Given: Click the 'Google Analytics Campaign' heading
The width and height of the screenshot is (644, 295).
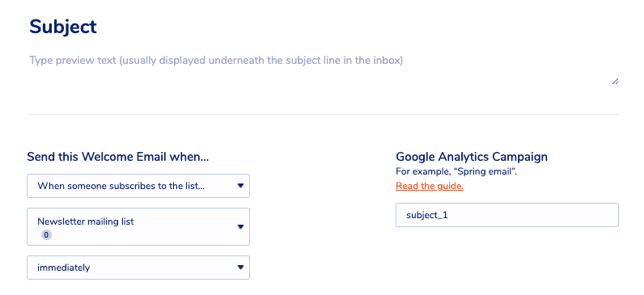Looking at the screenshot, I should (472, 157).
